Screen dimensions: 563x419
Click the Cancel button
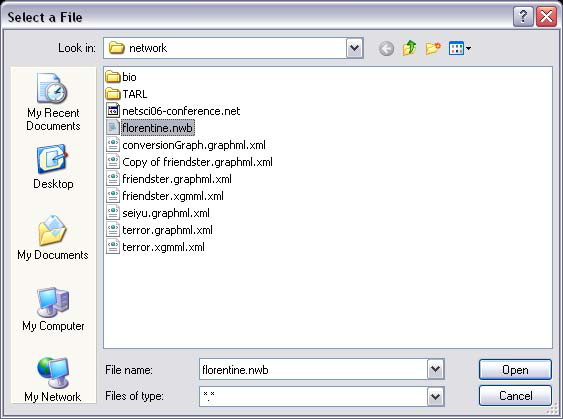coord(515,396)
